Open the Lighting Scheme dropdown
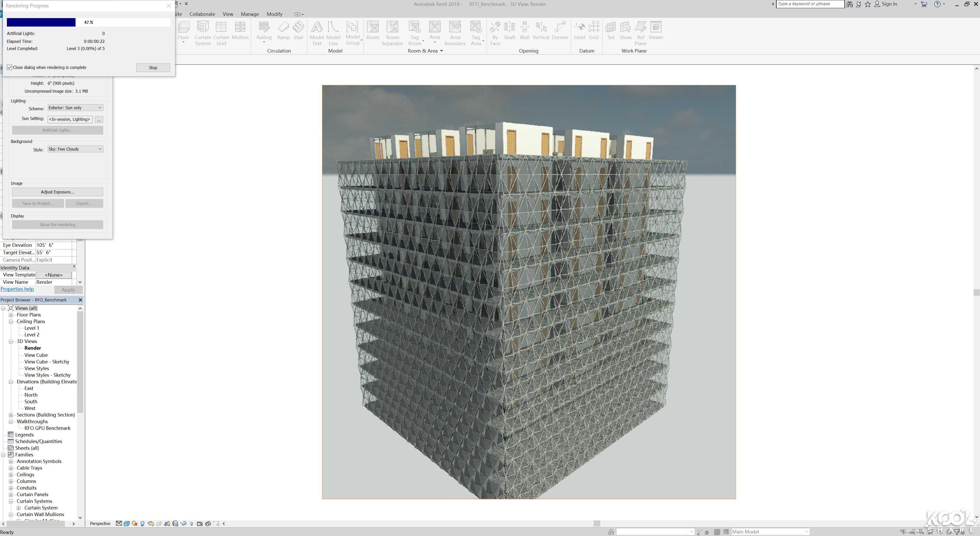The width and height of the screenshot is (980, 536). (75, 108)
